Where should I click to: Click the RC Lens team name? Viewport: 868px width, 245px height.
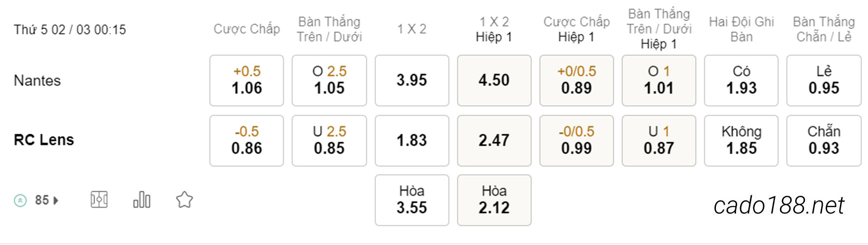44,140
